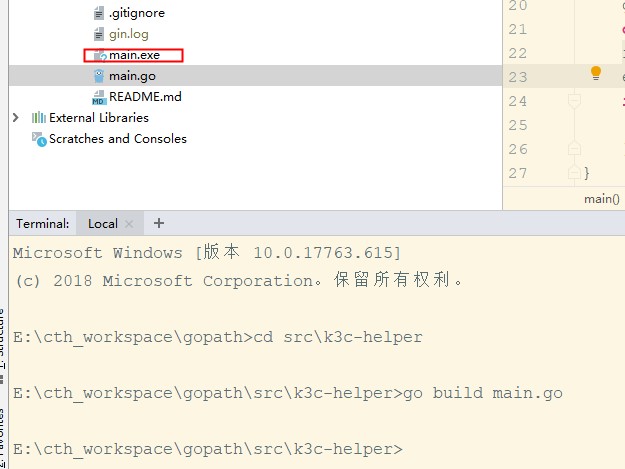
Task: Click the gin.log file icon
Action: coord(98,34)
